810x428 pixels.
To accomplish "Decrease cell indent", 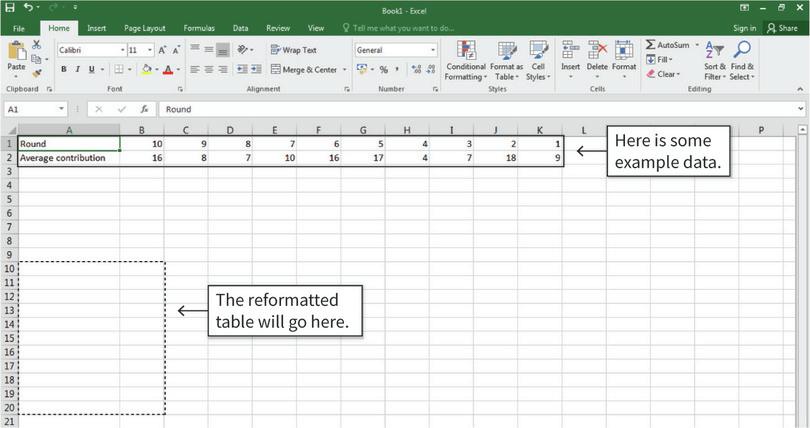I will click(x=242, y=69).
